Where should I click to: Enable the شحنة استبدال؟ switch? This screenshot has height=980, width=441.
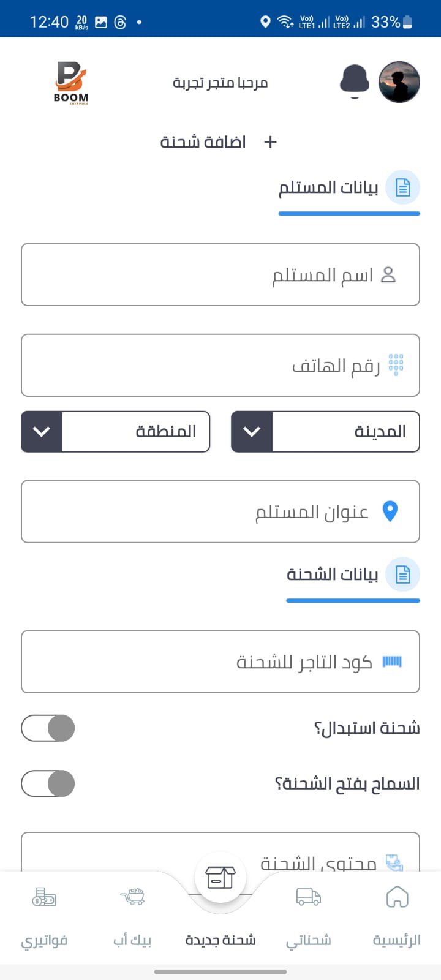[48, 728]
